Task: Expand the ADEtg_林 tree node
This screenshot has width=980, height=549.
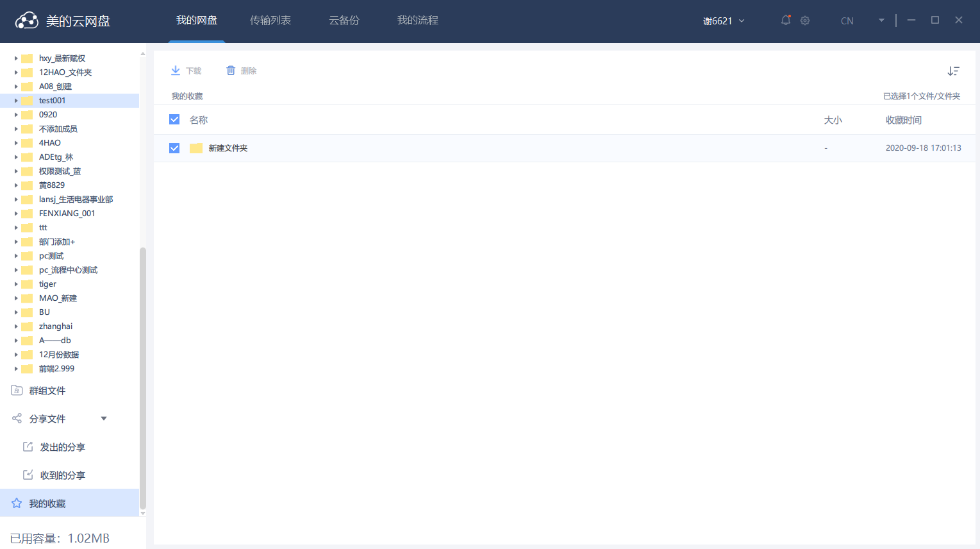Action: coord(16,157)
